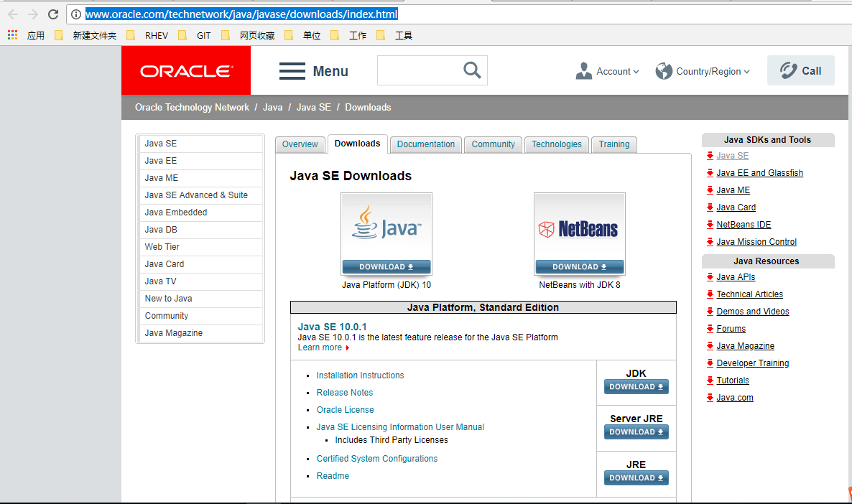852x504 pixels.
Task: Click the red arrow next to Learn more
Action: click(347, 348)
